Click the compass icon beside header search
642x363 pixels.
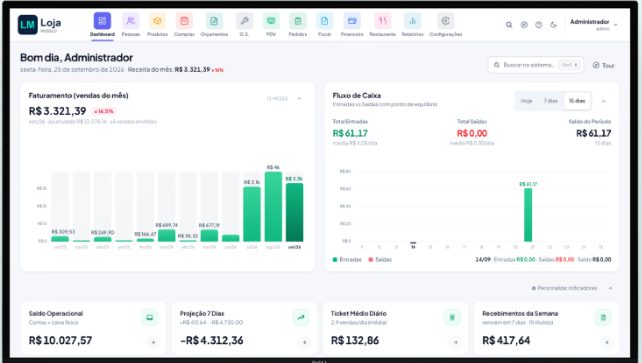click(524, 25)
